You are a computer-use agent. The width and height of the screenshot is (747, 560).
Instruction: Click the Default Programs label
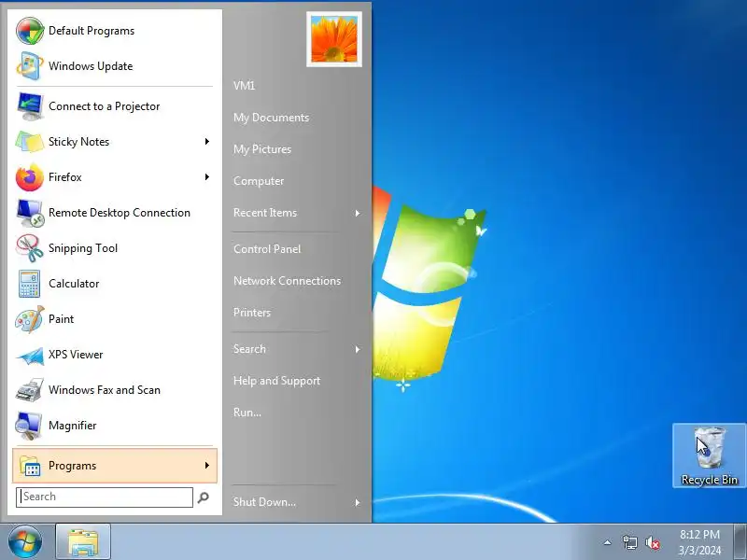pyautogui.click(x=92, y=31)
